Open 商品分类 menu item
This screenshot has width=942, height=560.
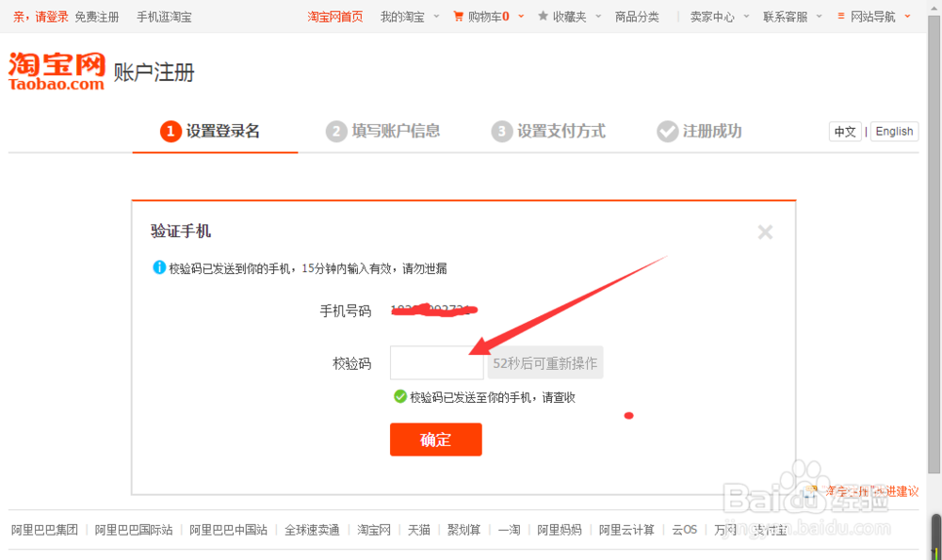pos(637,17)
